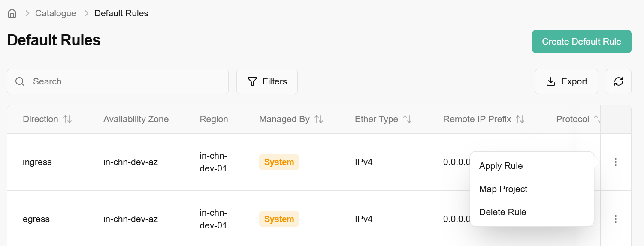The width and height of the screenshot is (644, 246).
Task: Click the refresh icon button
Action: pyautogui.click(x=618, y=81)
